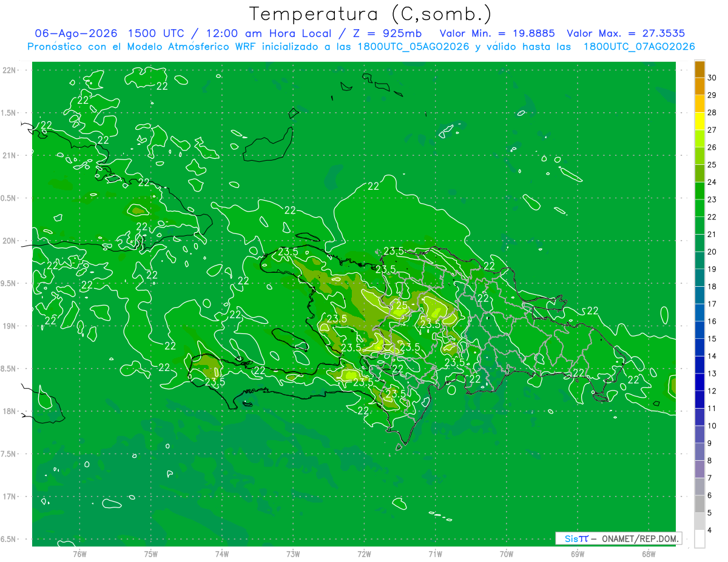Click the "68W" longitude axis label
Viewport: 728px width, 562px height.
(649, 554)
